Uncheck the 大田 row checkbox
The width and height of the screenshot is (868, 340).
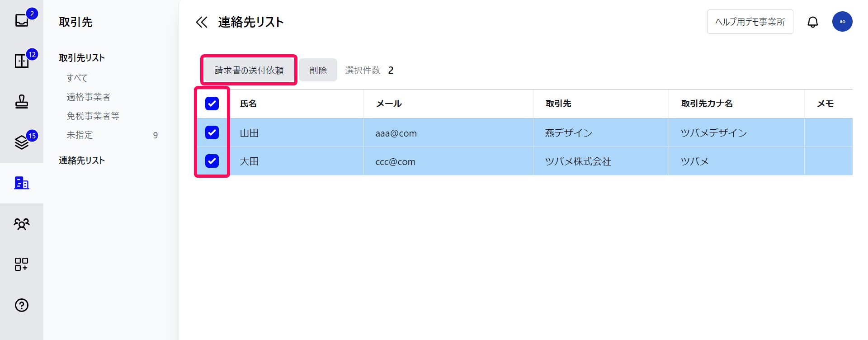click(212, 161)
